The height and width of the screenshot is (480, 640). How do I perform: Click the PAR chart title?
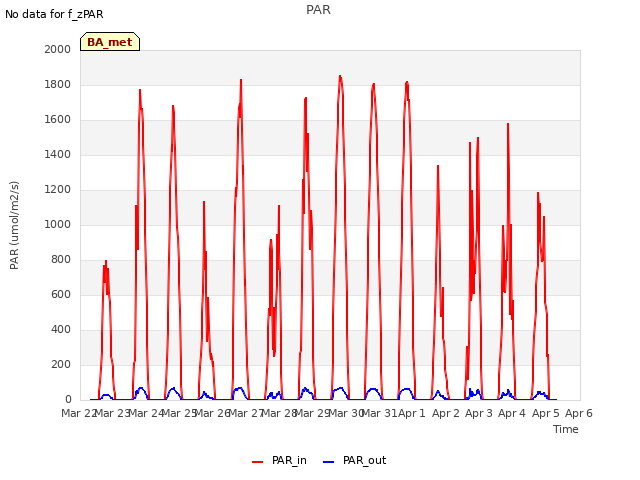pyautogui.click(x=318, y=10)
